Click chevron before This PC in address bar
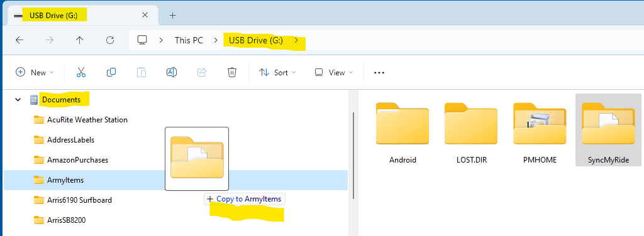644x236 pixels. pos(162,40)
